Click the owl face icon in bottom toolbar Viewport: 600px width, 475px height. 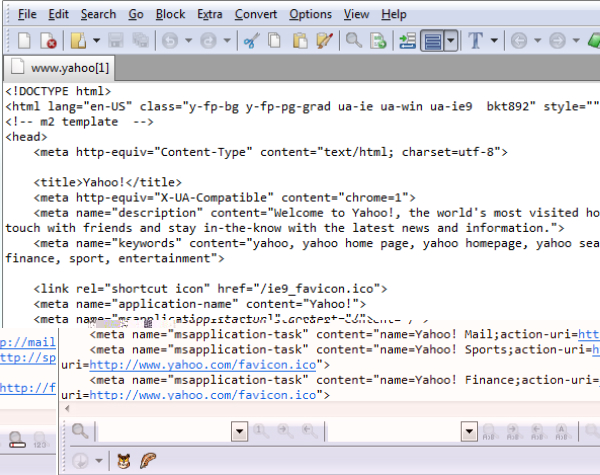coord(123,460)
